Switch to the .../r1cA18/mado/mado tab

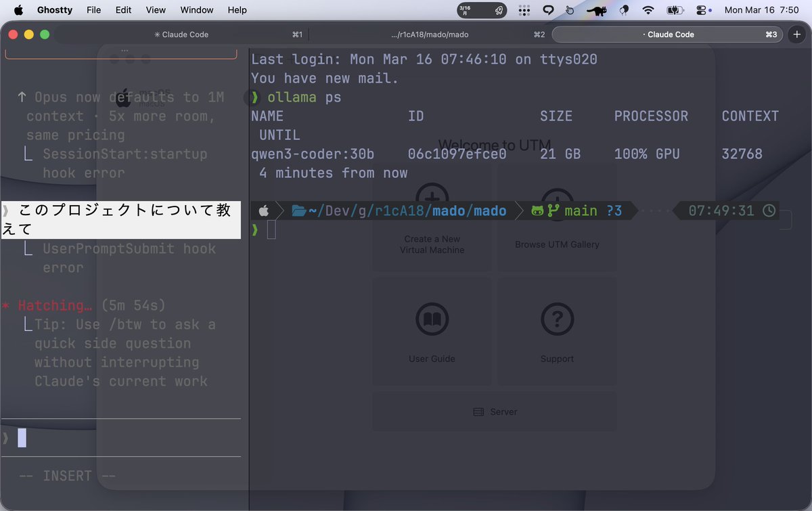click(430, 35)
